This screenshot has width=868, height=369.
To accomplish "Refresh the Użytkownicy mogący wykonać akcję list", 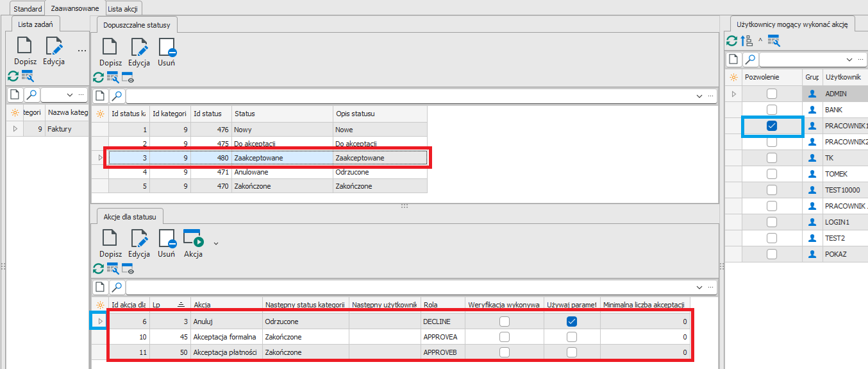I will click(731, 41).
